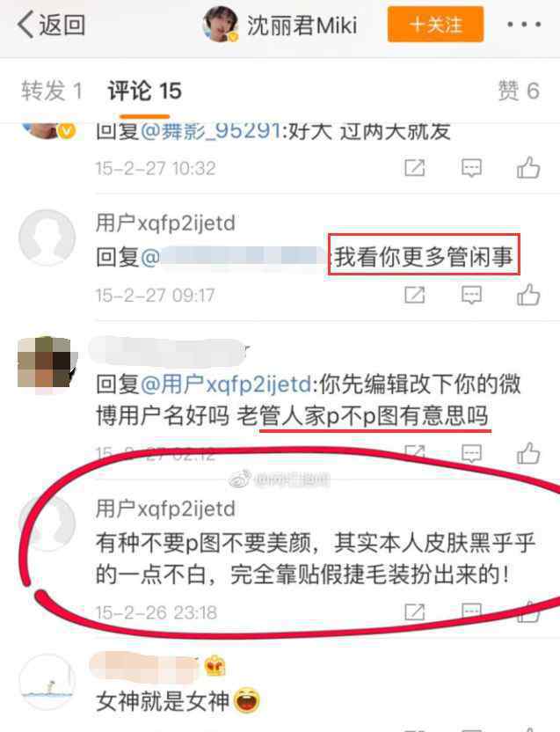Follow 沈丽君Miki with the 关注 button
The image size is (560, 732).
coord(435,25)
